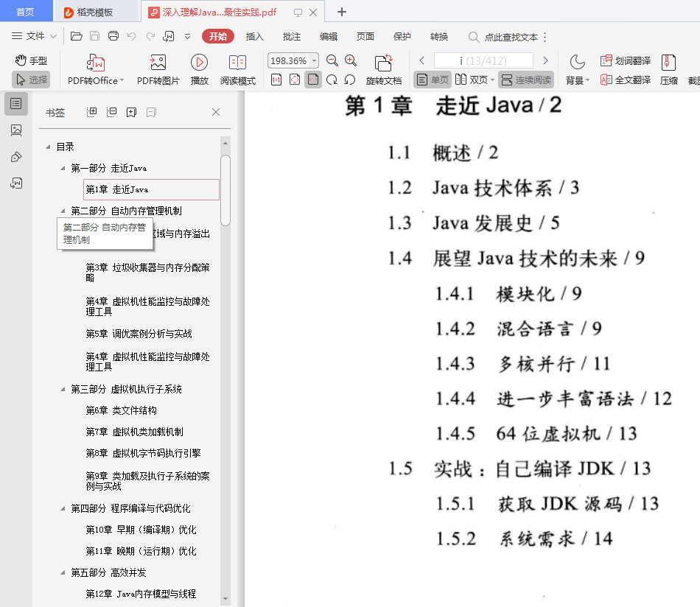Click 压缩 compress tool

669,70
